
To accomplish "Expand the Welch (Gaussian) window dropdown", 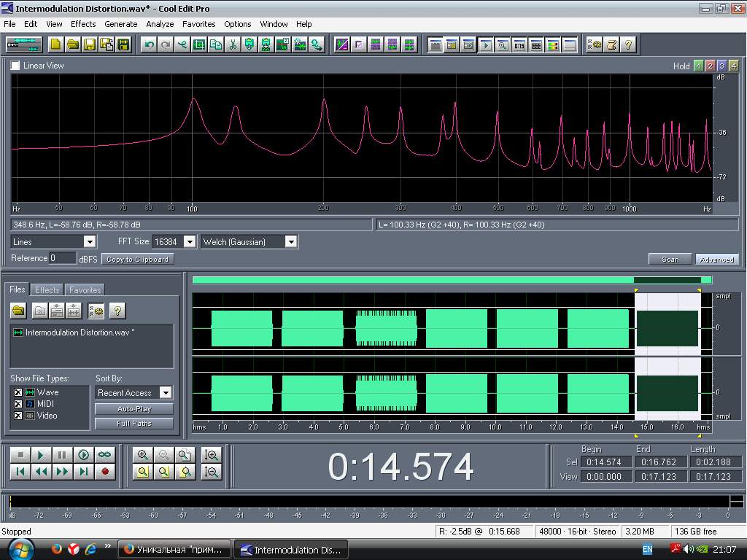I will (290, 241).
